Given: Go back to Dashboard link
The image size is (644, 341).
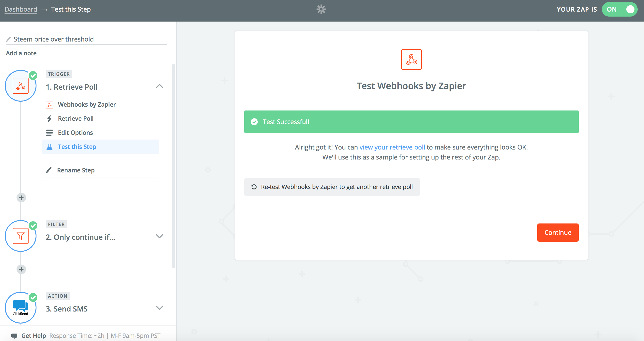Looking at the screenshot, I should (x=21, y=10).
